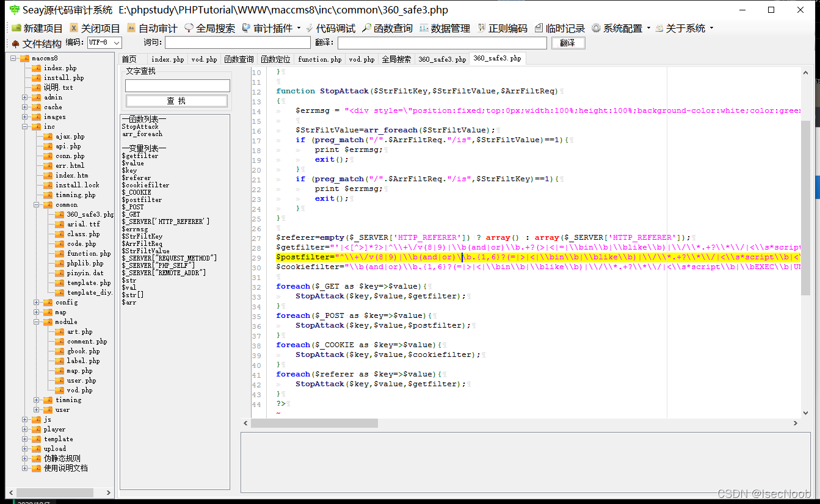This screenshot has width=820, height=504.
Task: Click the 文字查找 search input field
Action: [177, 86]
